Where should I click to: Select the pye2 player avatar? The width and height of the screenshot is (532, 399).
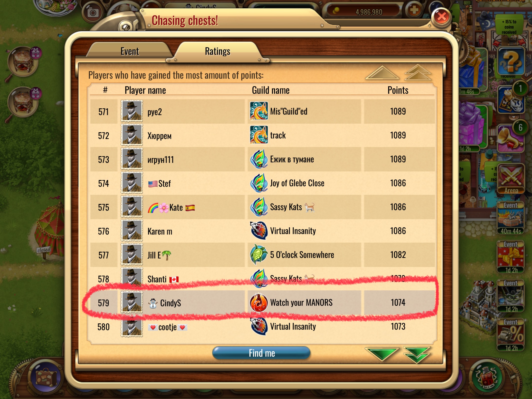[x=132, y=111]
